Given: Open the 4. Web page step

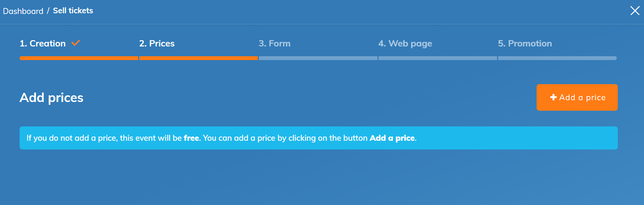Looking at the screenshot, I should 405,44.
